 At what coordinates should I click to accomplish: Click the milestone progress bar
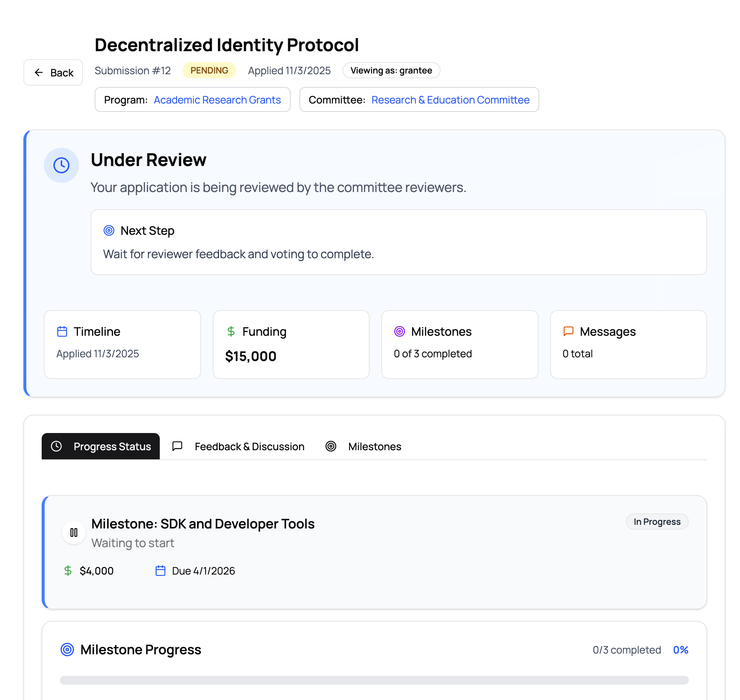[374, 680]
